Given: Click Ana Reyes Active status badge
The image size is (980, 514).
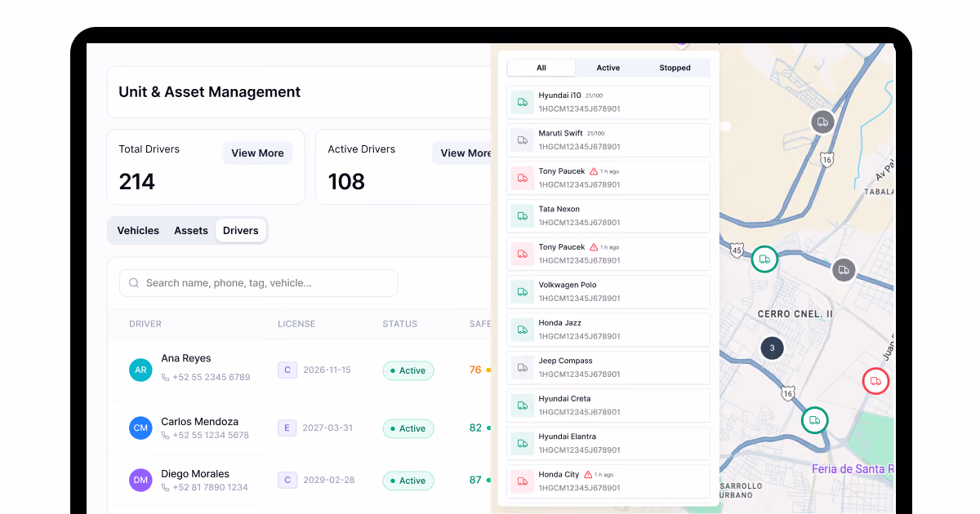Looking at the screenshot, I should tap(408, 370).
